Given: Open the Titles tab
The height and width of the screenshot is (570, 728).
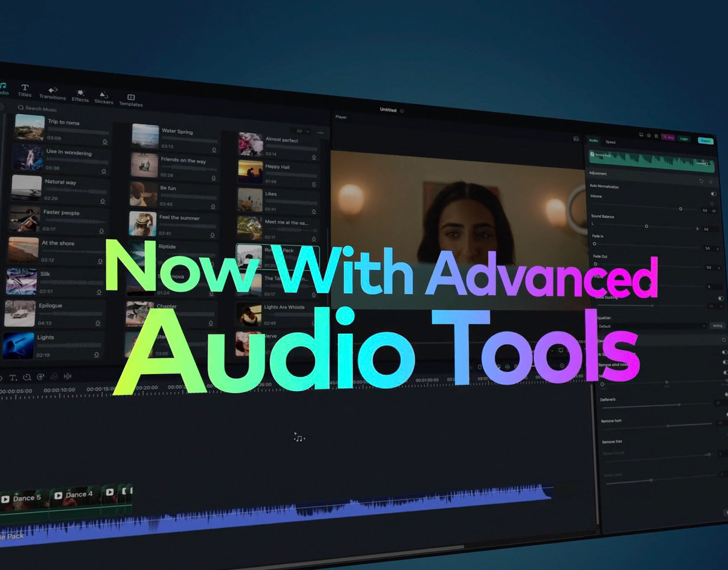Looking at the screenshot, I should [x=25, y=91].
